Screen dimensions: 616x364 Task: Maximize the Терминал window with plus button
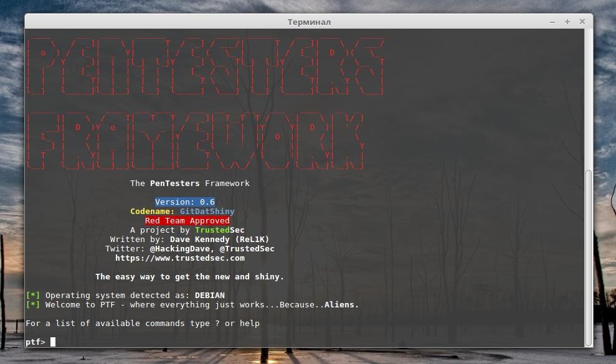(x=567, y=22)
